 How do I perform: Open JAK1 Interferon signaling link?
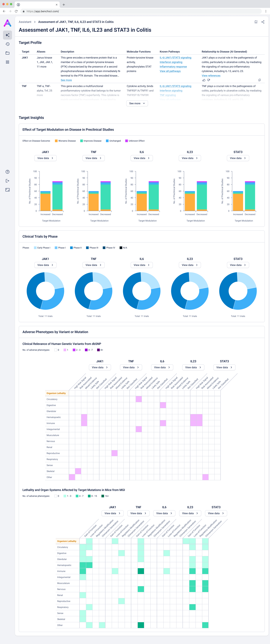coord(171,62)
